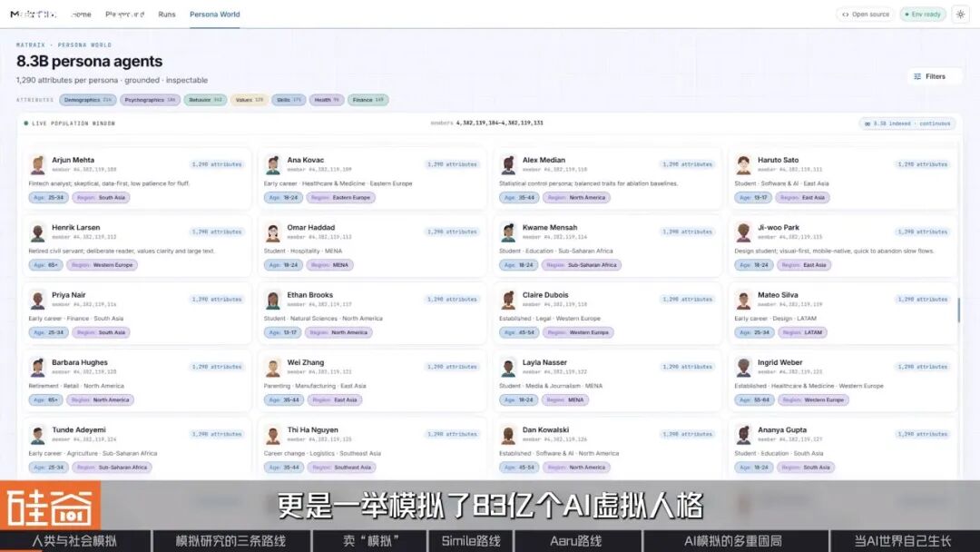Click Arjun Mehta's avatar
980x552 pixels.
tap(38, 165)
